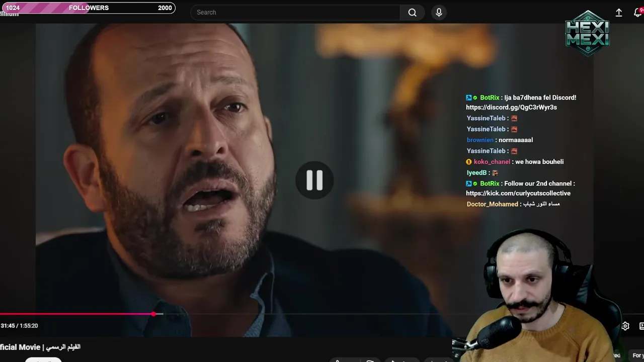Click the red playhead scrubber dot

(x=153, y=314)
